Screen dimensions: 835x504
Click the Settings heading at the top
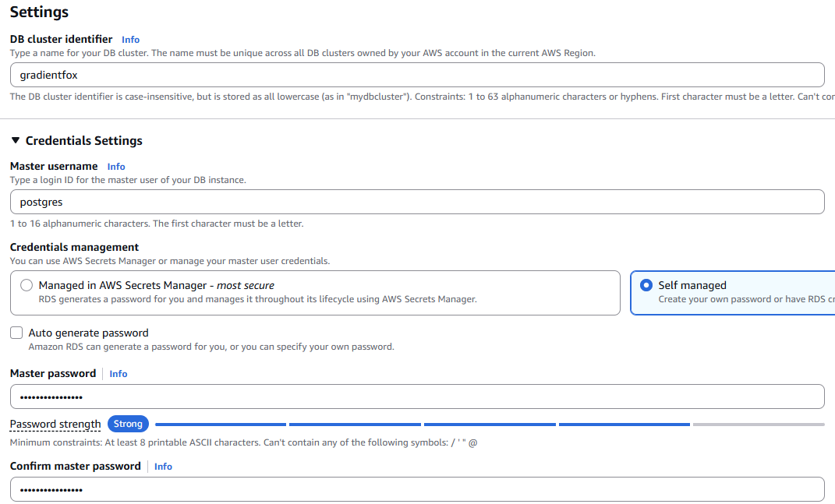[39, 12]
